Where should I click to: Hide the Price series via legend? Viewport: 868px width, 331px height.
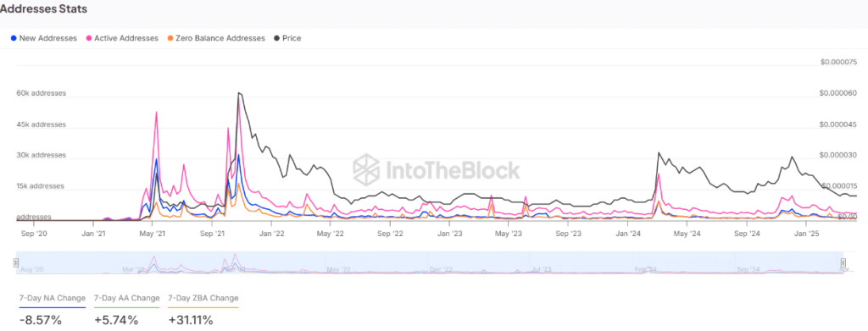287,38
